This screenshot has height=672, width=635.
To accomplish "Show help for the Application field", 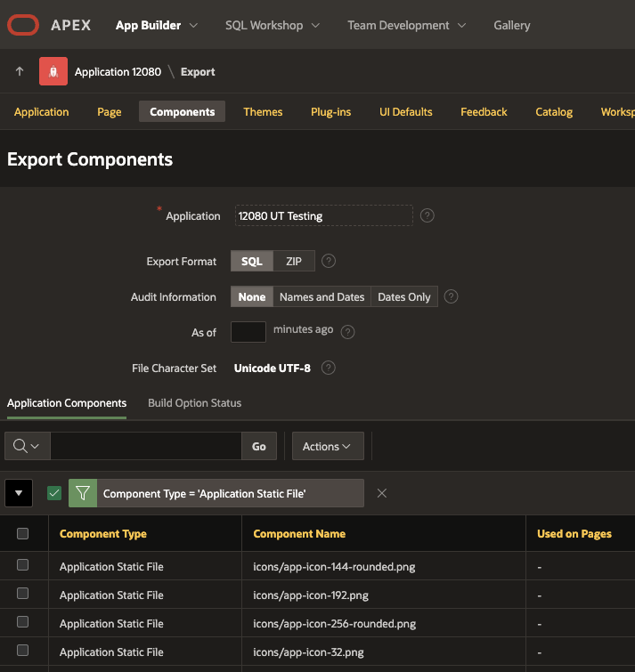I will [427, 215].
